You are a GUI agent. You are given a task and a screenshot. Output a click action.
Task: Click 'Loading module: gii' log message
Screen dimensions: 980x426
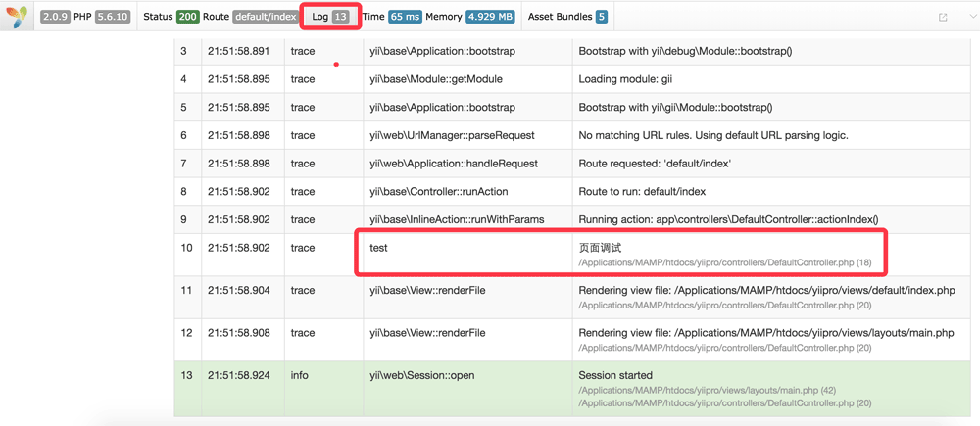tap(625, 79)
